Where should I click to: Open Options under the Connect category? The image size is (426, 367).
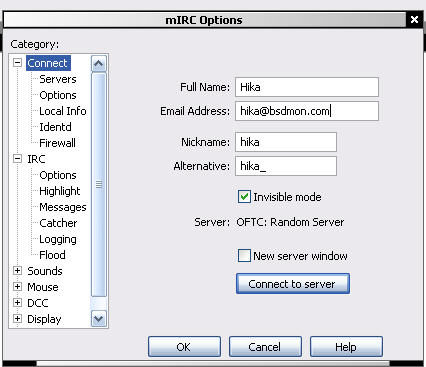(58, 95)
